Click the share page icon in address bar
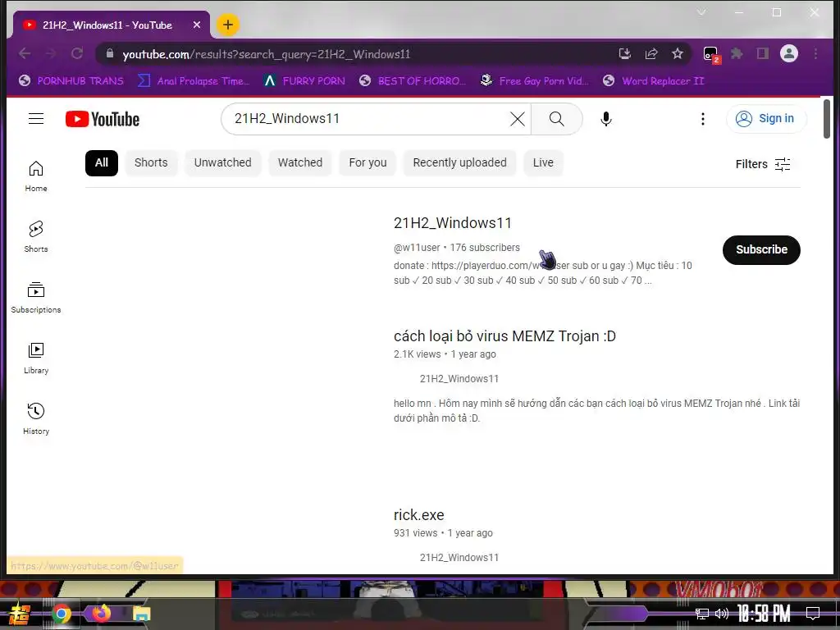This screenshot has width=840, height=630. click(651, 53)
